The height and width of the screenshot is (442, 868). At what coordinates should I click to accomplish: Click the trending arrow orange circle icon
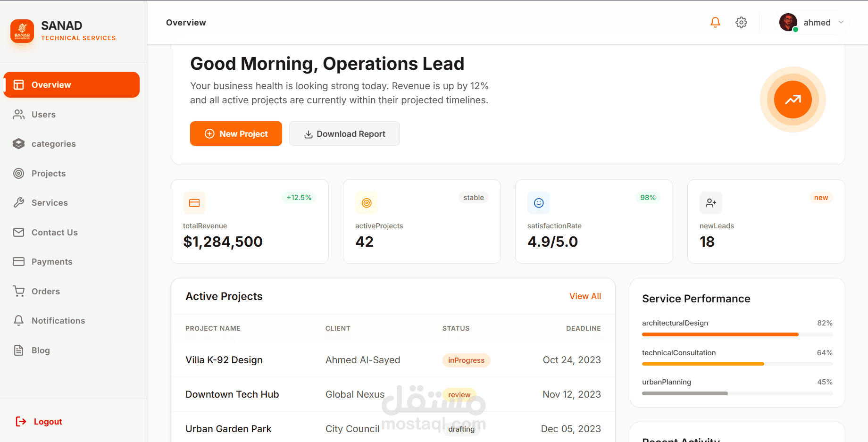point(793,100)
